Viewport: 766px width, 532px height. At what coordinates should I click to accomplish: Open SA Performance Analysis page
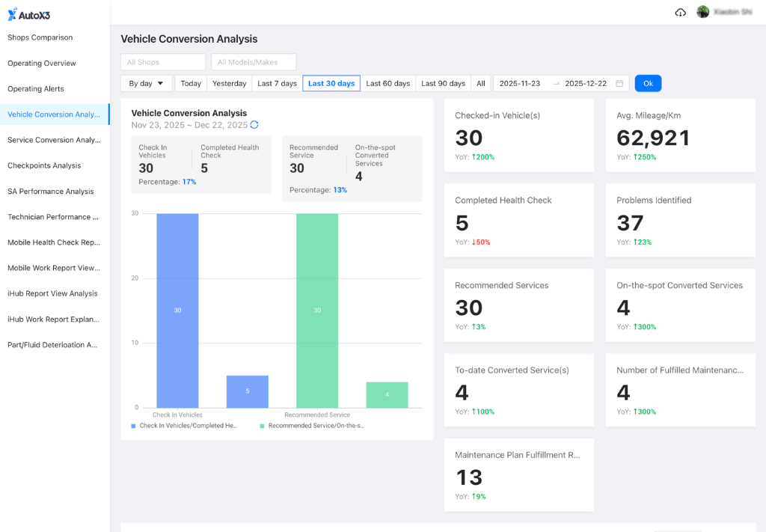pos(55,191)
